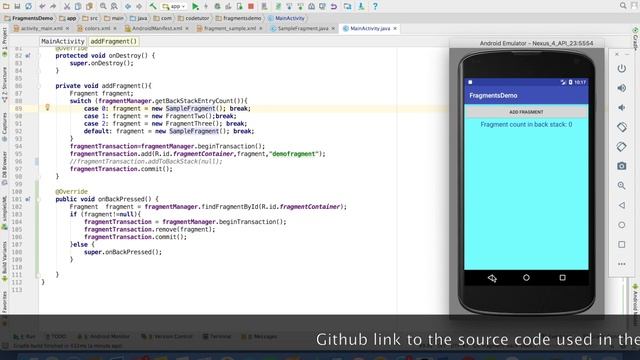Open the Build Variants sidebar tab
This screenshot has width=640, height=360.
(4, 261)
